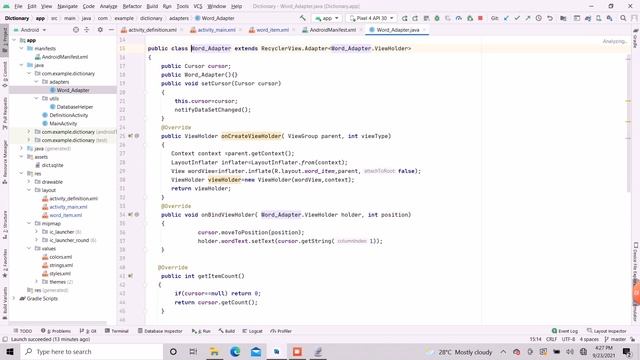Expand com.example.dictionary (test) package
640x360 pixels.
[x=29, y=140]
